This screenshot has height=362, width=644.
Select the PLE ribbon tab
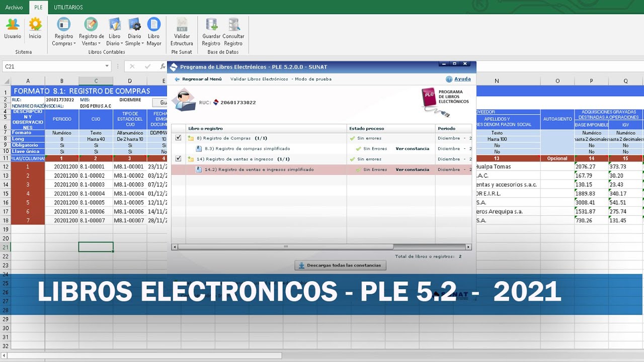(38, 8)
